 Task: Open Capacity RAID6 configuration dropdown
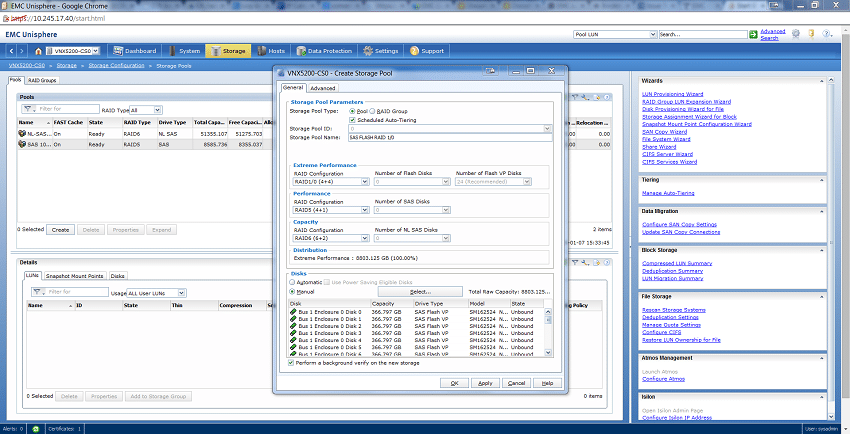[x=331, y=238]
